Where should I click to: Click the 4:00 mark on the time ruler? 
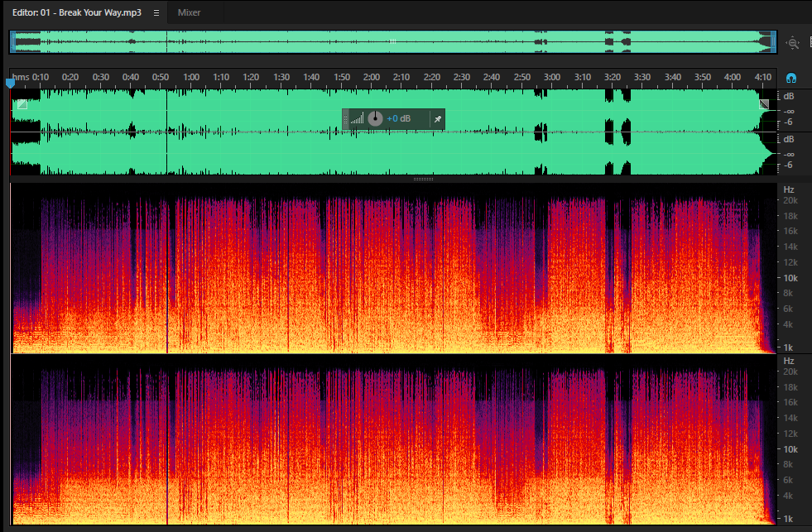733,77
